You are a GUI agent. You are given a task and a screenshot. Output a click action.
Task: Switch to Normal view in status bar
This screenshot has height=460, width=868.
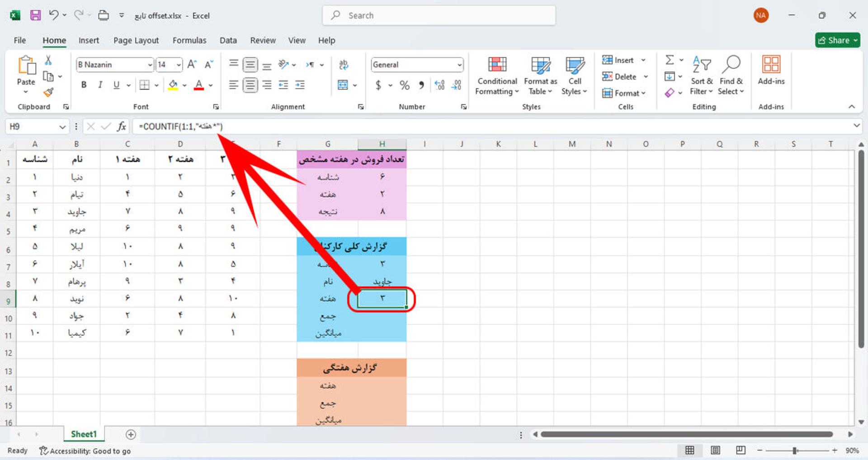[x=690, y=451]
